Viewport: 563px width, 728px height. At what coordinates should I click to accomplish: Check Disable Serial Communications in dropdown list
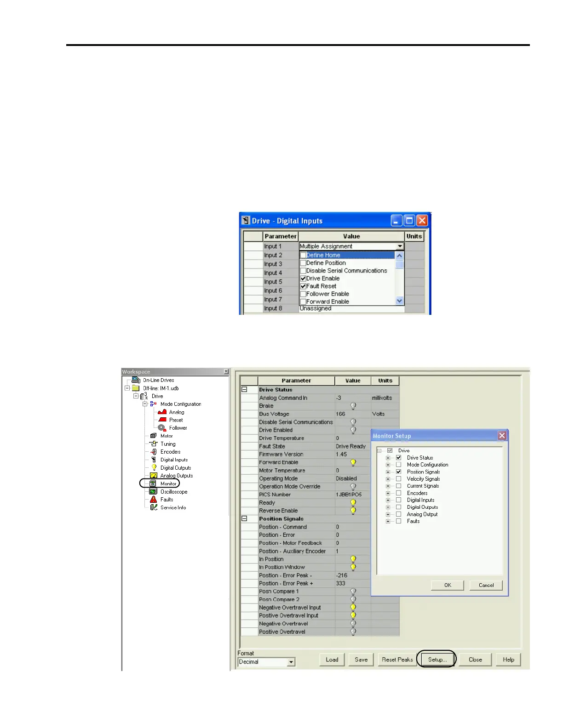pos(303,271)
